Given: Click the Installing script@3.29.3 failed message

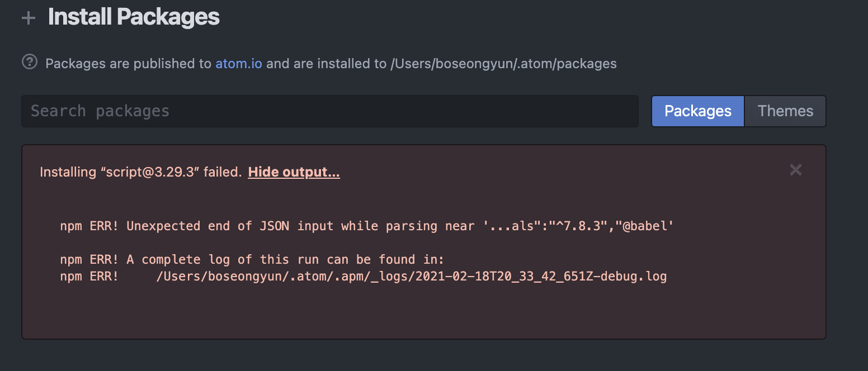Looking at the screenshot, I should click(x=140, y=172).
